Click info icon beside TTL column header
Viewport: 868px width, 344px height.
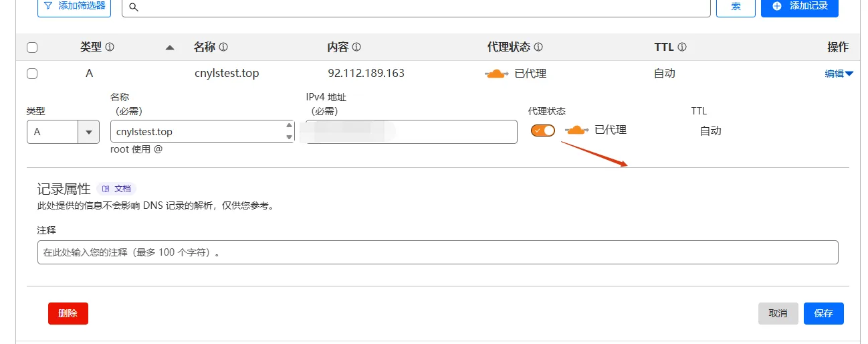682,48
